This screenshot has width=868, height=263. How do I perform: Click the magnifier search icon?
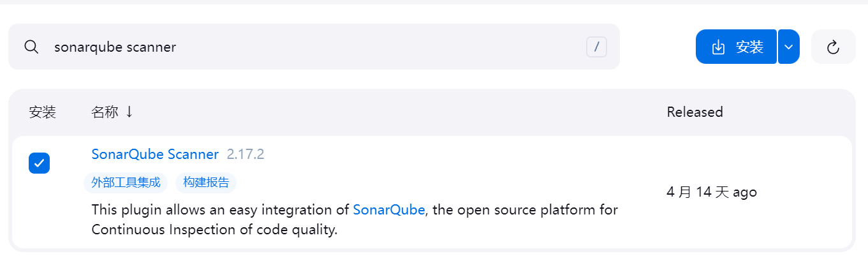[31, 47]
